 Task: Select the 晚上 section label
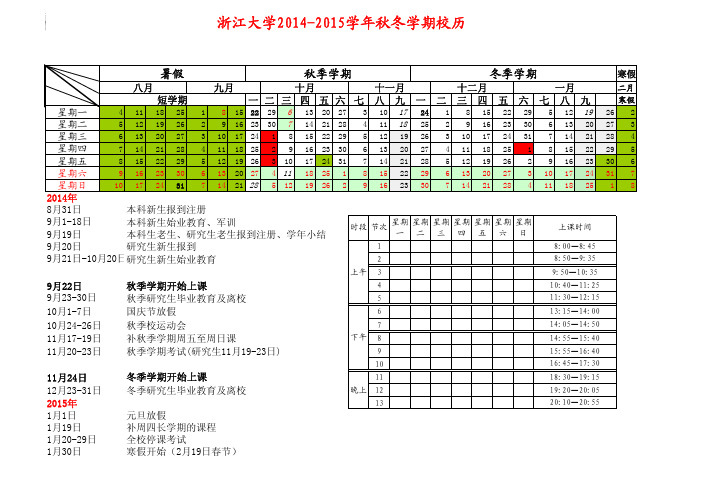[358, 390]
